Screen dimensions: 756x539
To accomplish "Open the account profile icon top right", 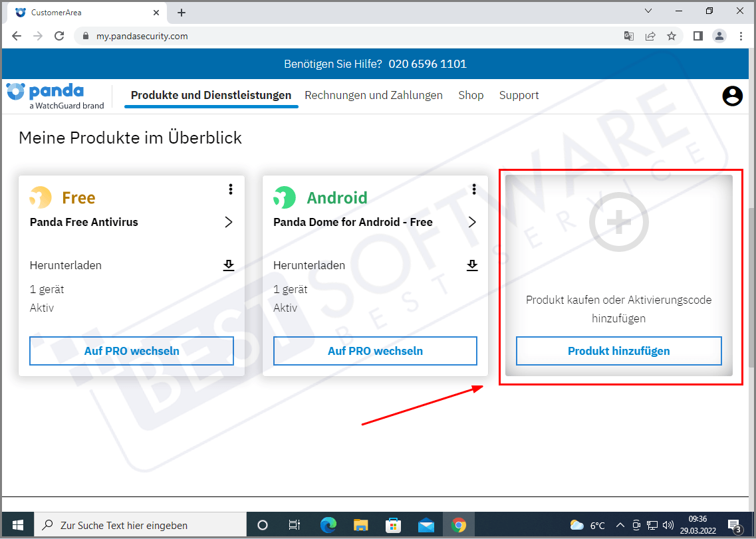I will [732, 96].
